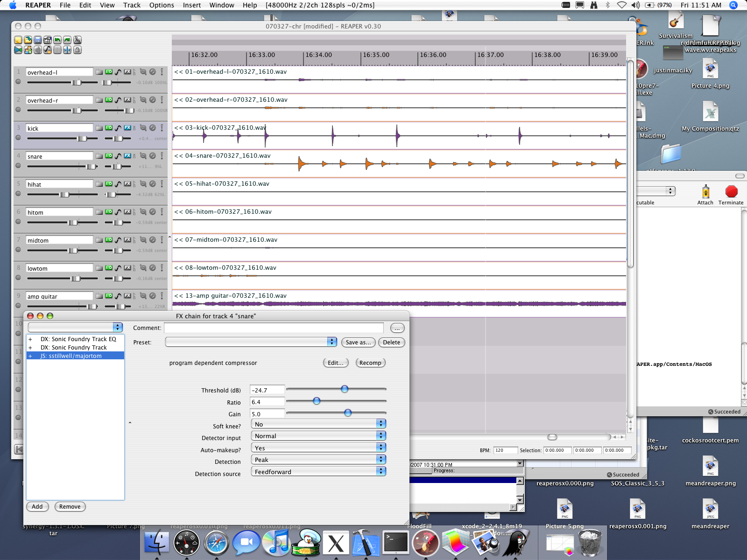Open Terminal from the Dock
747x560 pixels.
[396, 543]
